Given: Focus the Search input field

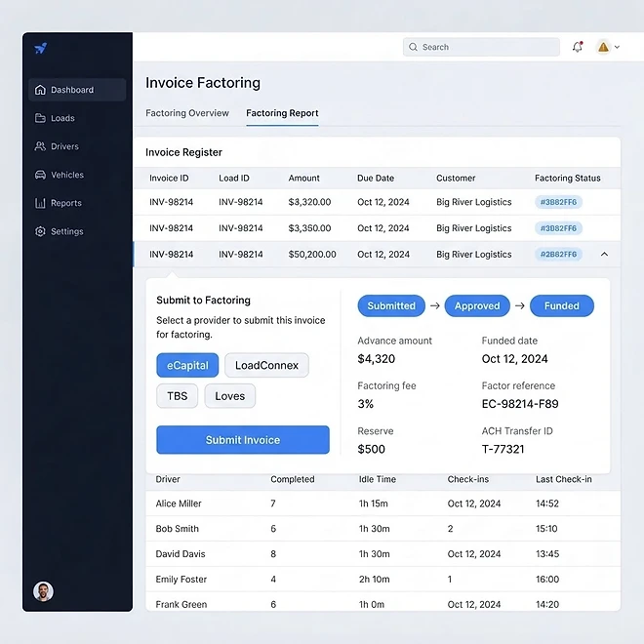Looking at the screenshot, I should point(481,47).
